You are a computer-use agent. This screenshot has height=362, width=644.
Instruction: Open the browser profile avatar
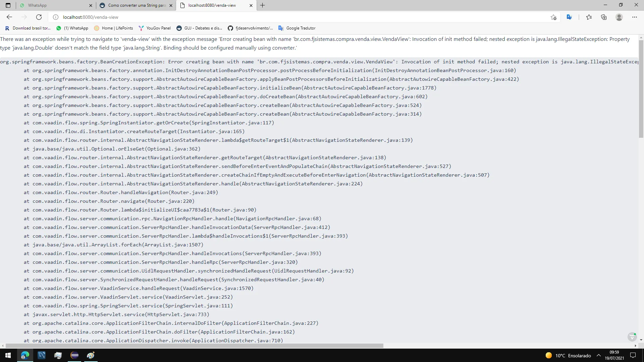[619, 17]
